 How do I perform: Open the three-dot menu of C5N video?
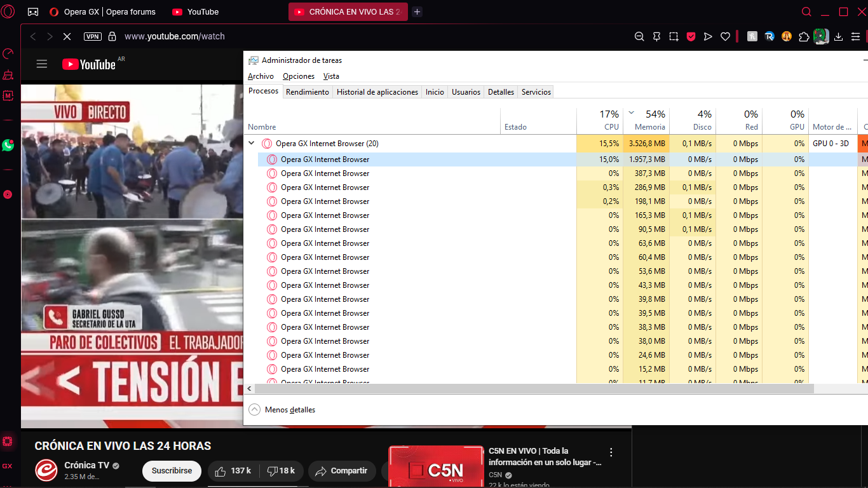tap(611, 452)
